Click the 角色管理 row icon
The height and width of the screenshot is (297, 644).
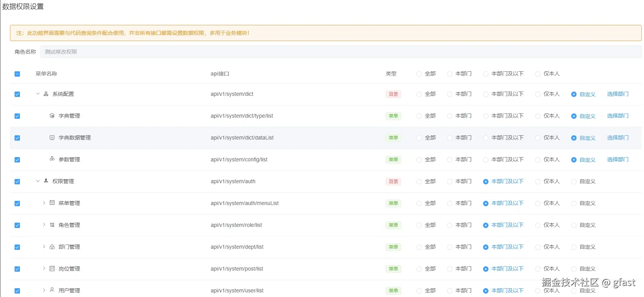coord(52,225)
